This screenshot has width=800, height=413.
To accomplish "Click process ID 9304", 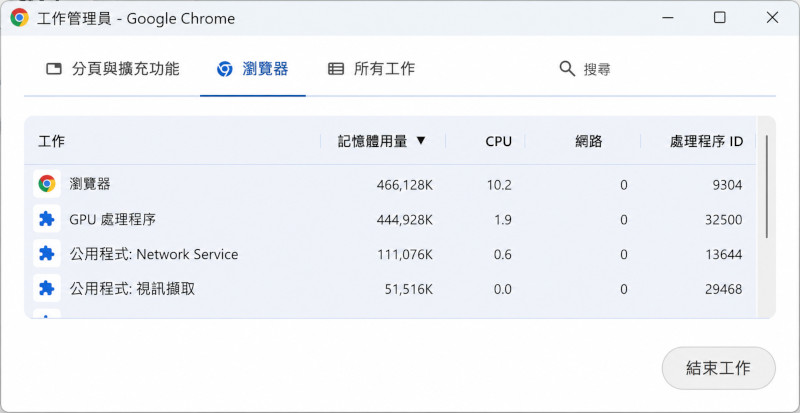I will click(x=727, y=185).
